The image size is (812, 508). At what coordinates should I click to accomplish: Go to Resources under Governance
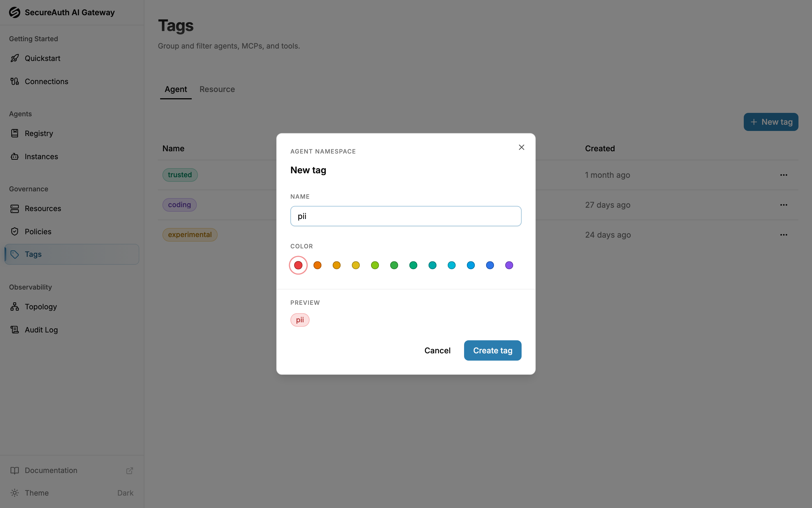pyautogui.click(x=72, y=209)
